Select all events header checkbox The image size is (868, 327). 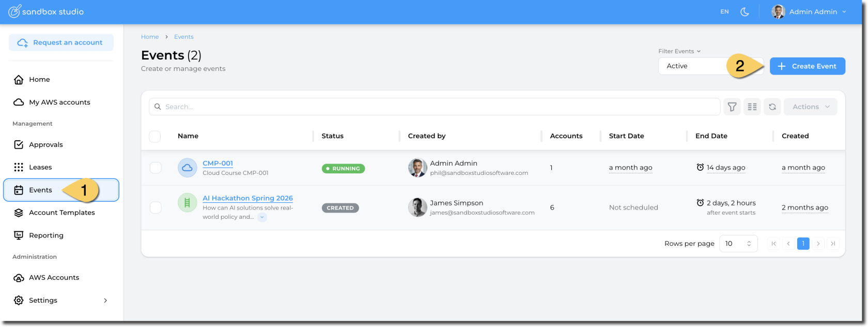pyautogui.click(x=155, y=136)
